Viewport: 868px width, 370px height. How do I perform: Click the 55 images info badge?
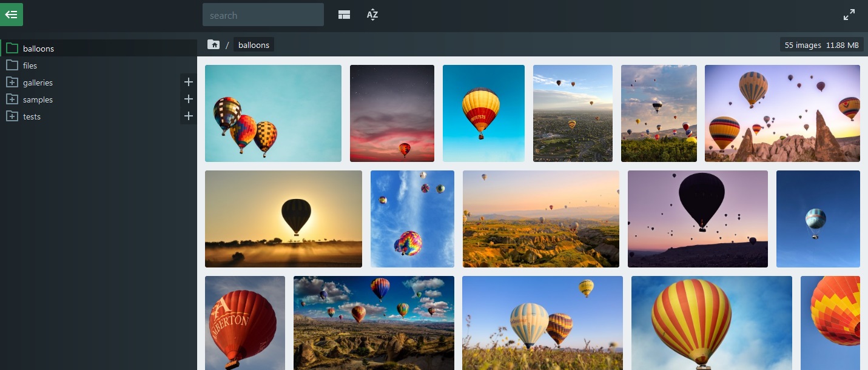point(821,45)
